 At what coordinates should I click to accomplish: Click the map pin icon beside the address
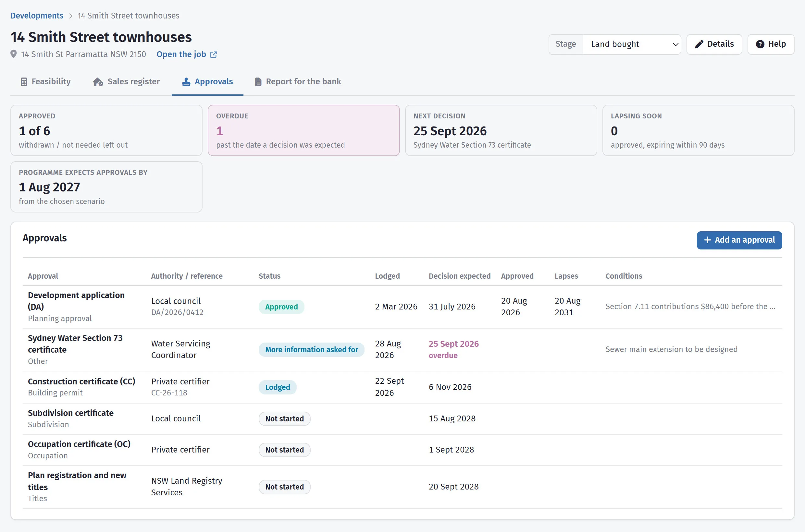(x=14, y=54)
